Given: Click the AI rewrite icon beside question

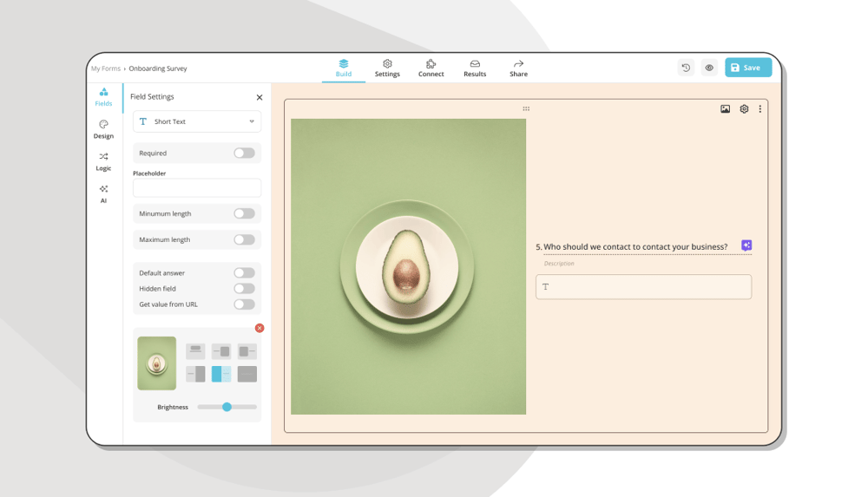Looking at the screenshot, I should [746, 246].
